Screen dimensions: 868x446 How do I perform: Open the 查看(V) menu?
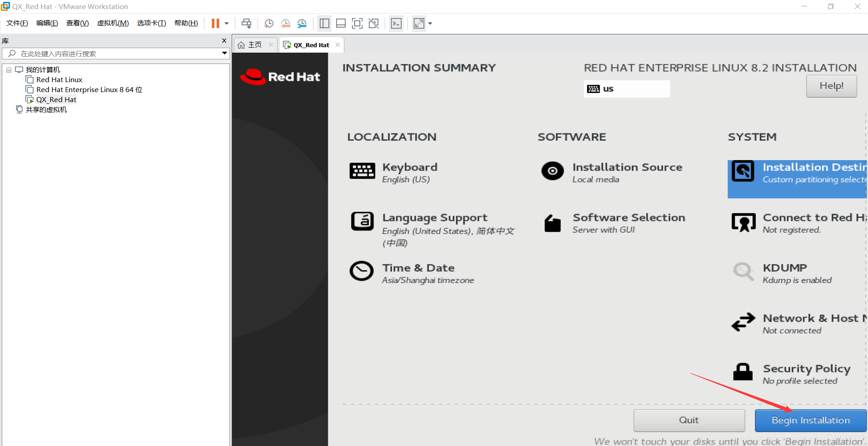point(78,23)
